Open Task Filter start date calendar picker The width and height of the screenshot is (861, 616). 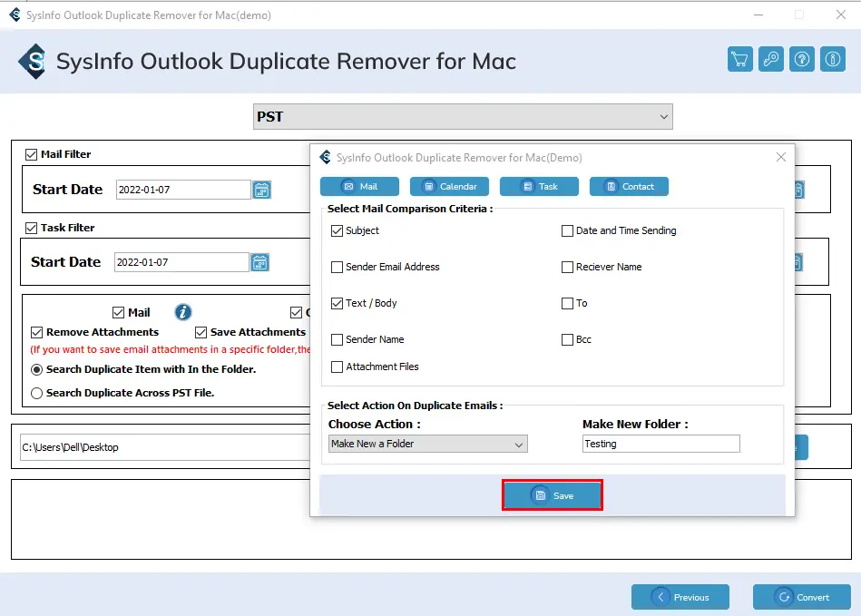(259, 262)
